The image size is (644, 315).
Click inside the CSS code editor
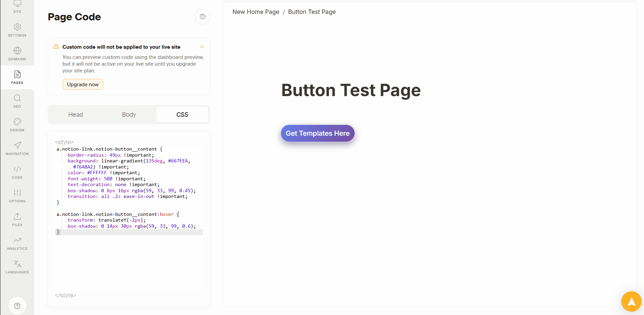[129, 217]
